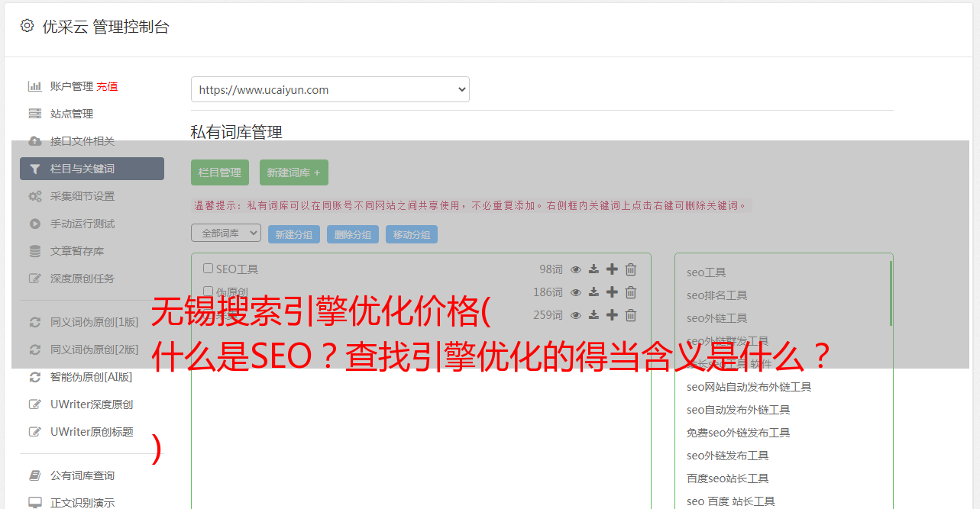The image size is (980, 509).
Task: Click plus icon in 186词 row
Action: (612, 292)
